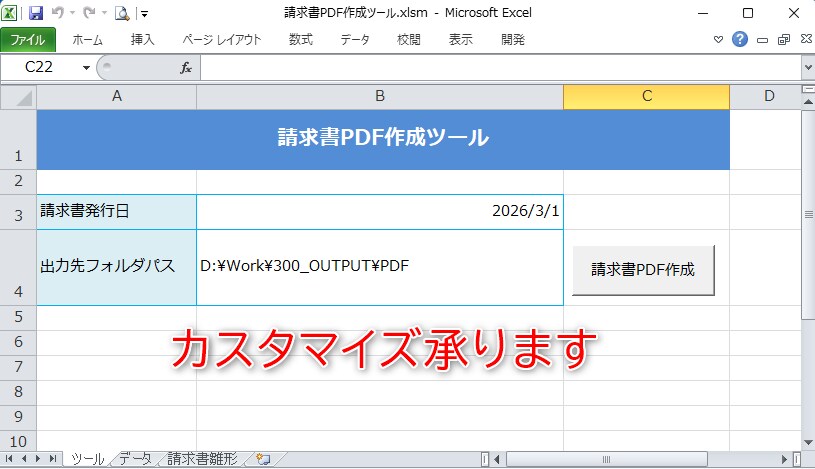Click the Name Box showing C22
This screenshot has height=469, width=815.
click(40, 67)
